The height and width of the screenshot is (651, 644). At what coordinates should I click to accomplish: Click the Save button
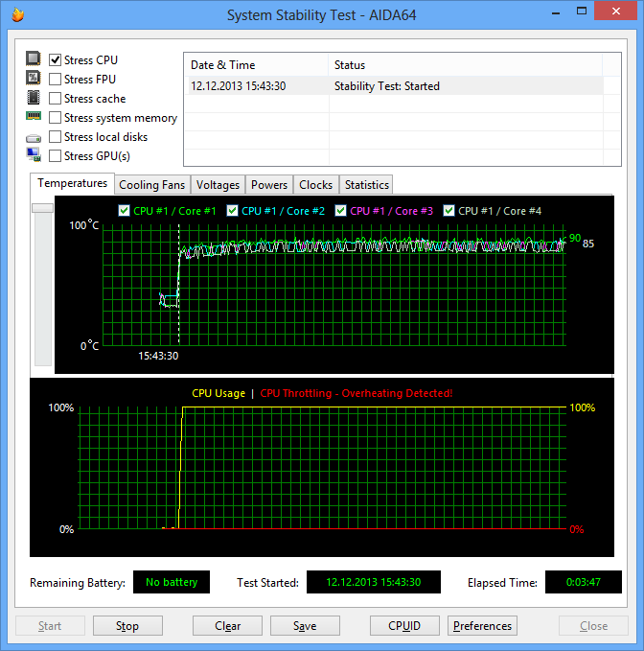305,626
